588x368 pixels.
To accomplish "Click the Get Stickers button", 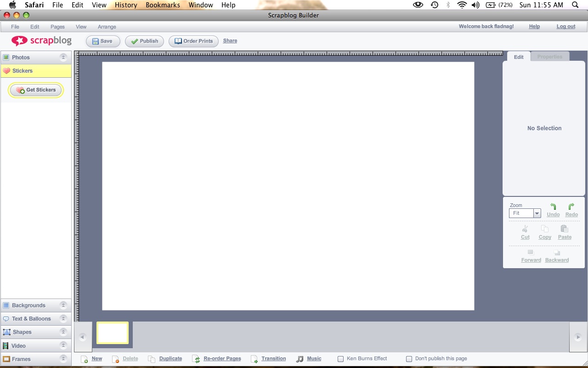I will (36, 90).
